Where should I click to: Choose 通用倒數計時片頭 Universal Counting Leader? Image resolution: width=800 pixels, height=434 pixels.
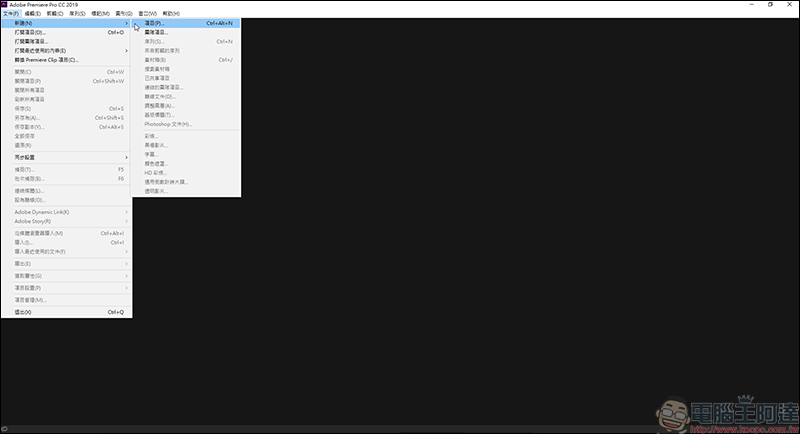pos(186,182)
